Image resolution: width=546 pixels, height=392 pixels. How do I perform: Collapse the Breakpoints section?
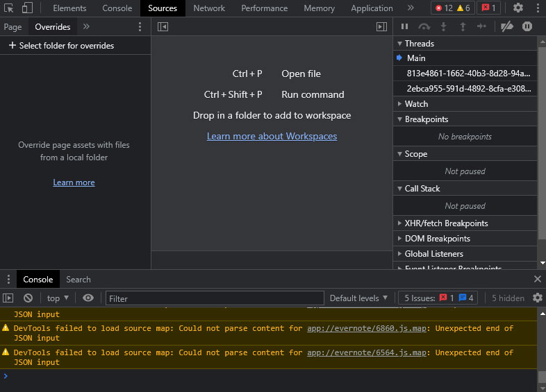pyautogui.click(x=465, y=119)
